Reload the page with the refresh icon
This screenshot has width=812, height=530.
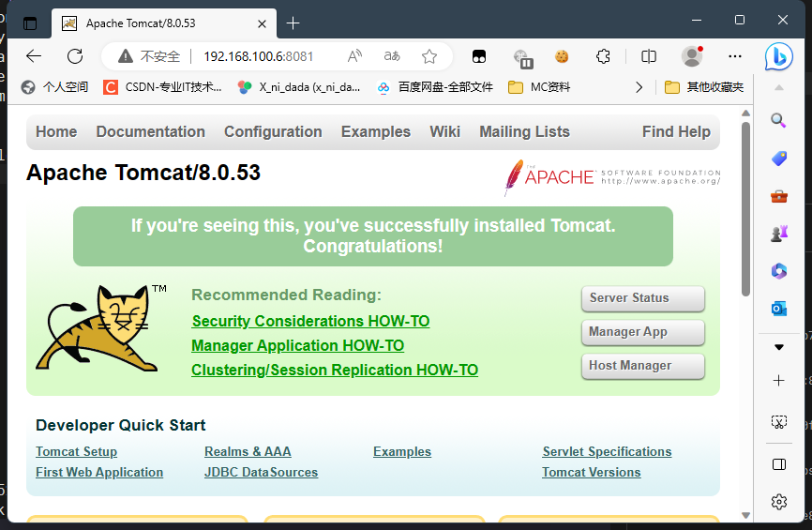coord(75,56)
